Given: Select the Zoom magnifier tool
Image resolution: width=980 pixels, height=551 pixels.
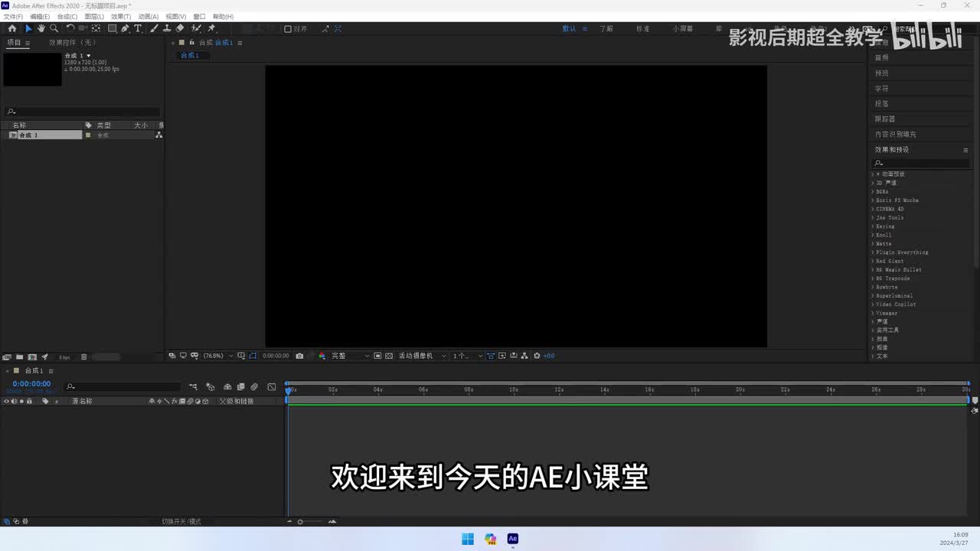Looking at the screenshot, I should click(54, 28).
